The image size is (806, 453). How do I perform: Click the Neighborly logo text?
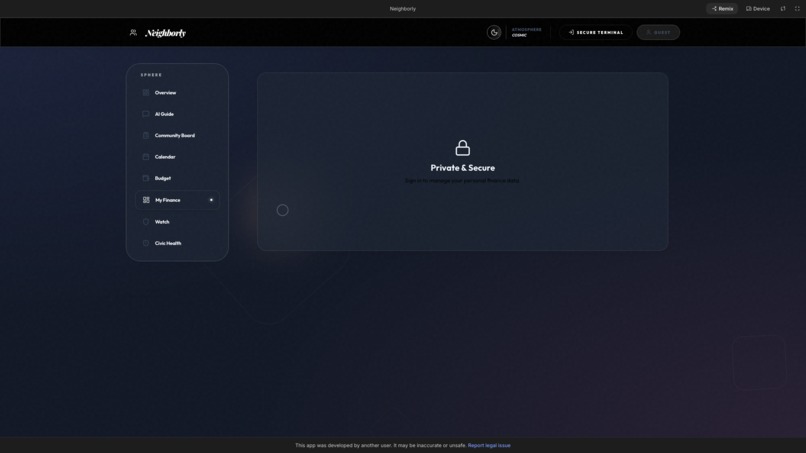166,33
